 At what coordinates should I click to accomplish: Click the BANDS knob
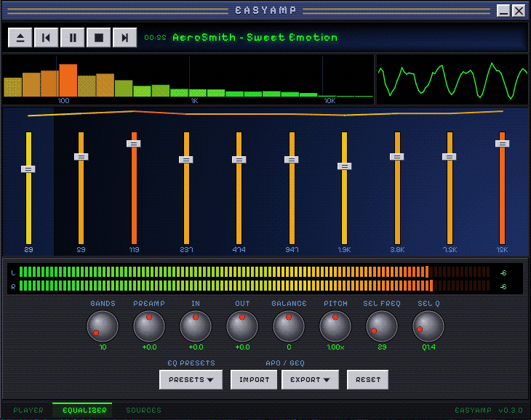tap(103, 326)
